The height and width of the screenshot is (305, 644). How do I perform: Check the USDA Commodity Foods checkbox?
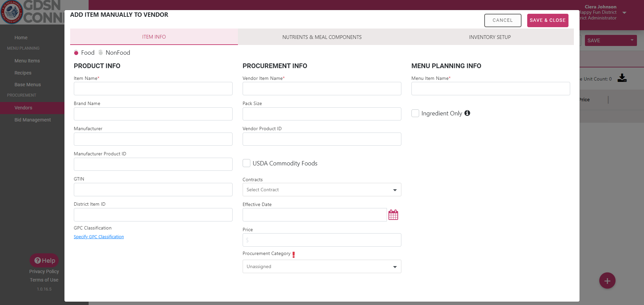coord(246,163)
